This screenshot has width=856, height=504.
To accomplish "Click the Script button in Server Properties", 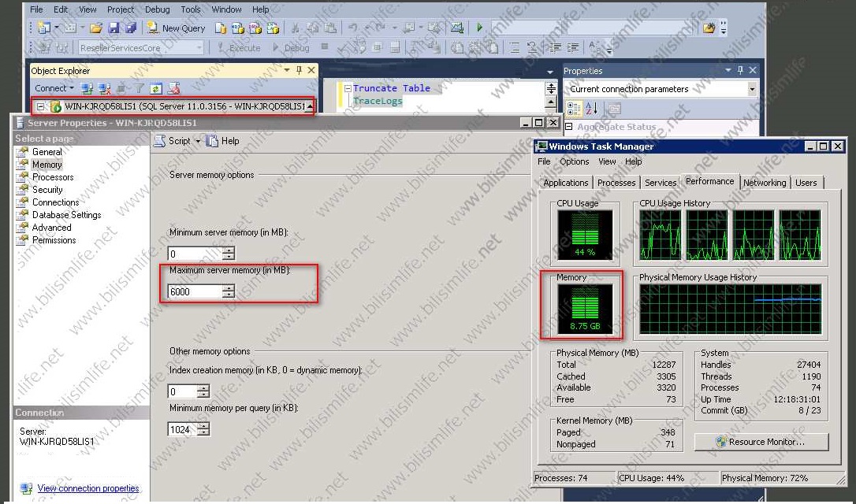I will (x=173, y=141).
